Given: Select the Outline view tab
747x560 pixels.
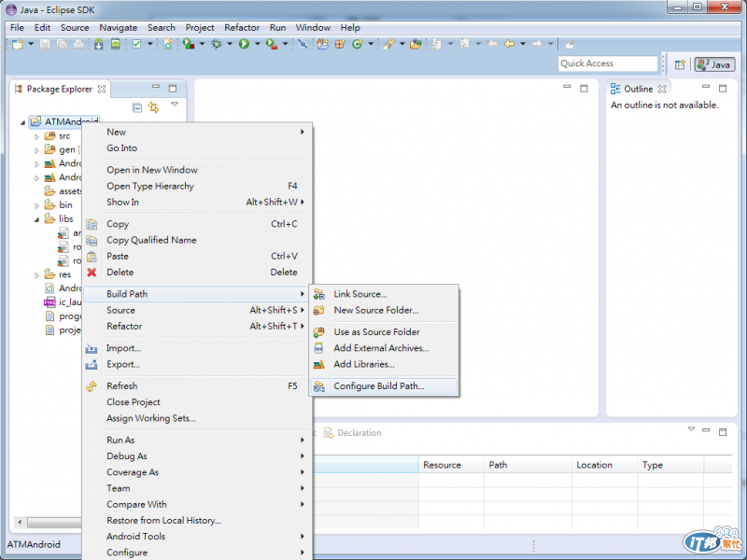Looking at the screenshot, I should 639,89.
